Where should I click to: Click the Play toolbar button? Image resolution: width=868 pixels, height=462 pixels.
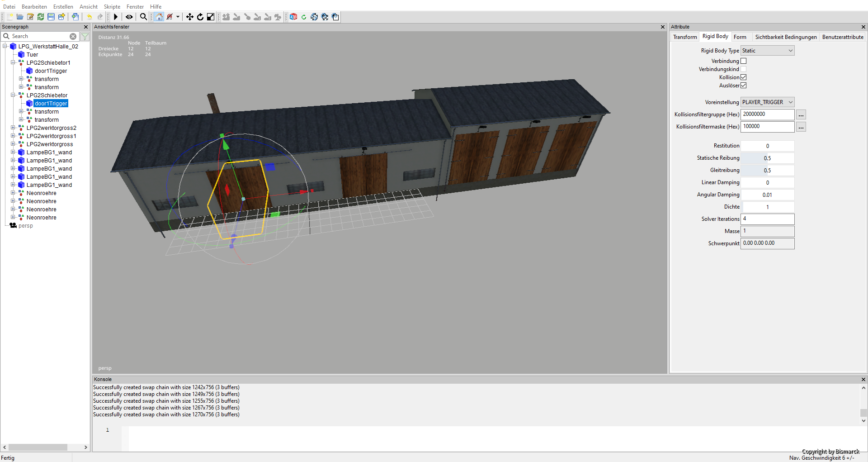[116, 17]
